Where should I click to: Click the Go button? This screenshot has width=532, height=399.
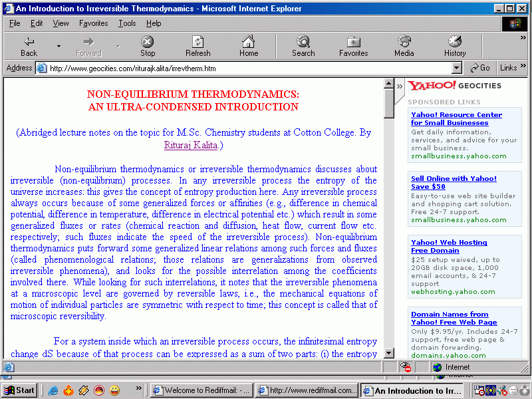[x=479, y=68]
